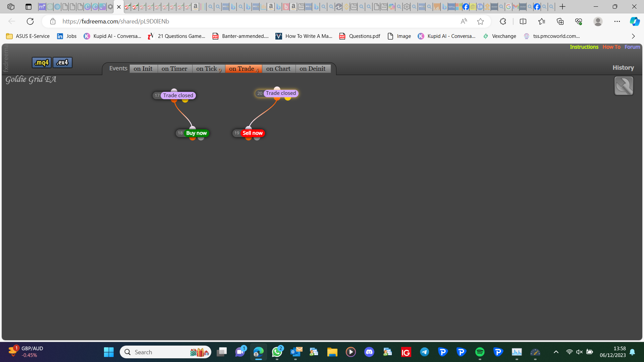Expand the bookmarks overflow chevron

(633, 36)
